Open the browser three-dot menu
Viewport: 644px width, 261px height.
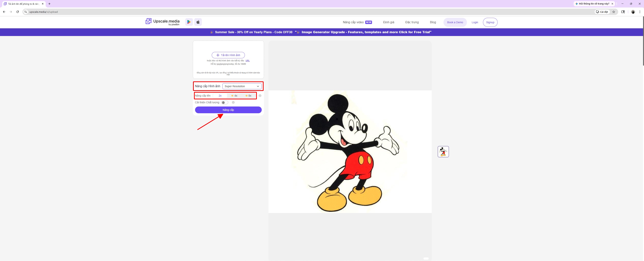640,12
